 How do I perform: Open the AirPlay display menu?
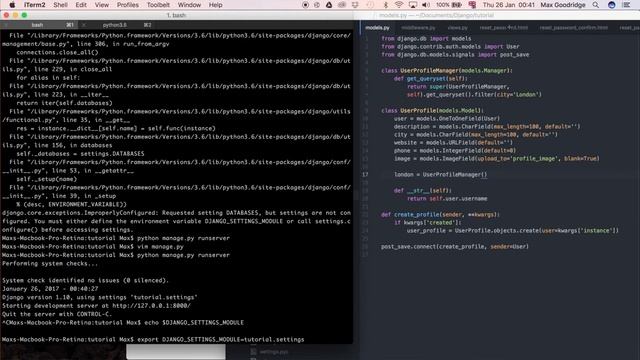pos(413,5)
